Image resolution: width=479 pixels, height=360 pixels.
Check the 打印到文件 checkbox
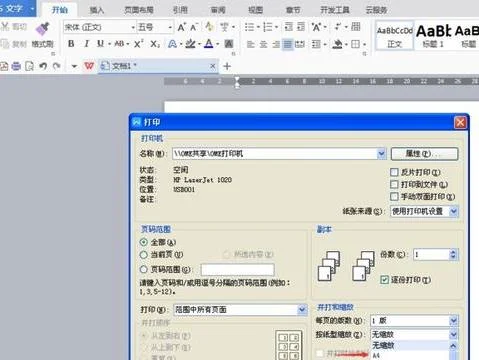click(x=394, y=184)
